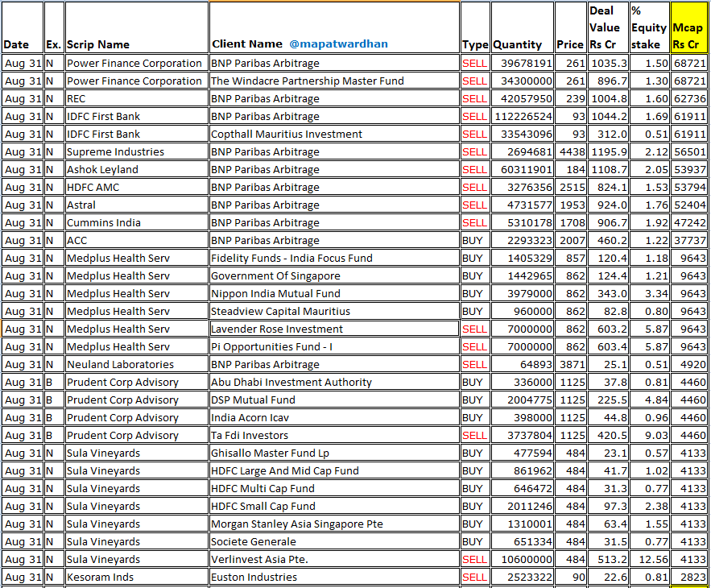Screen dimensions: 711x588
Task: Select 'Government Of Singapore' client cell
Action: tap(334, 275)
